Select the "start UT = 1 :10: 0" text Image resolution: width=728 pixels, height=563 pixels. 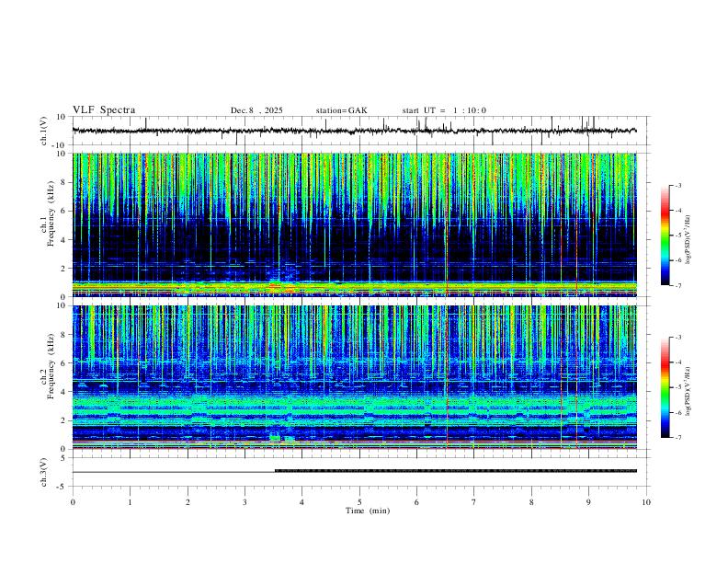[x=444, y=110]
